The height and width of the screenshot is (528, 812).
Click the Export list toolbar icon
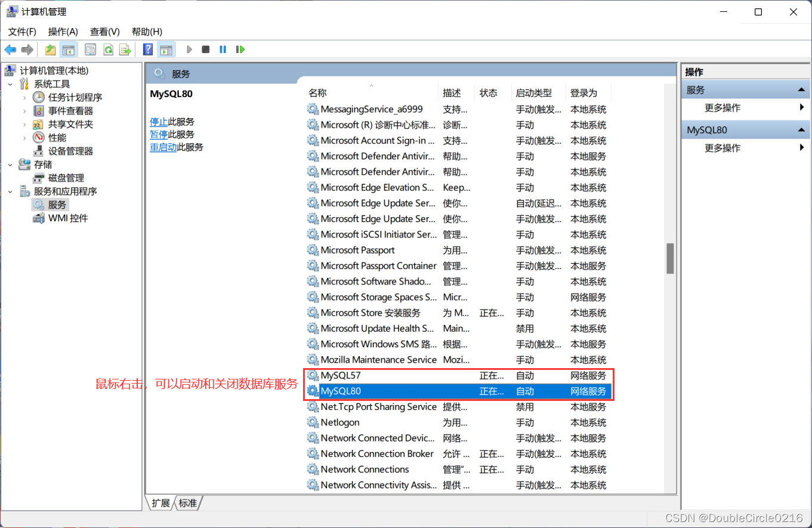click(x=125, y=50)
